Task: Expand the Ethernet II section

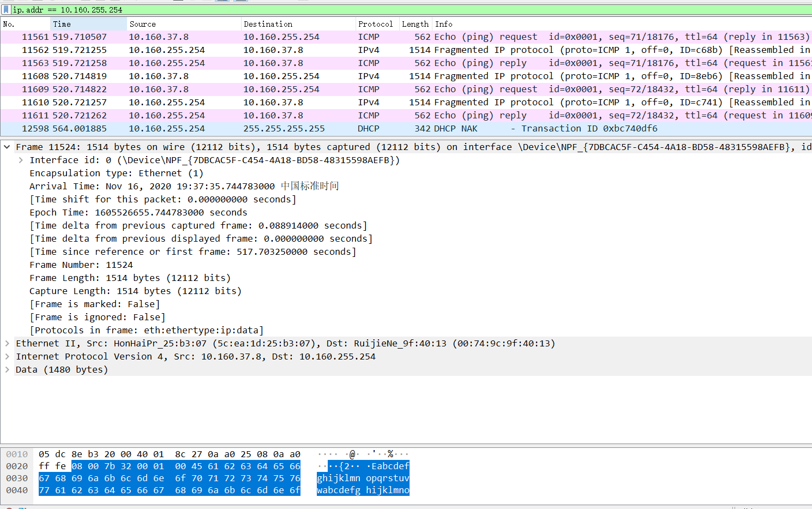Action: [x=7, y=343]
